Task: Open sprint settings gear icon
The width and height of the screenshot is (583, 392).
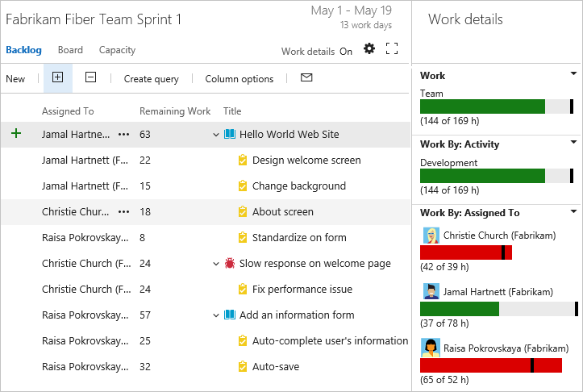Action: pyautogui.click(x=369, y=48)
